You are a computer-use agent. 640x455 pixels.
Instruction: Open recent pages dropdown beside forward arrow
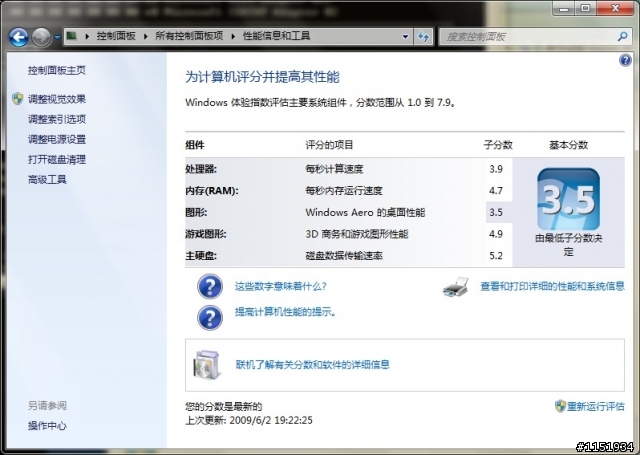pos(57,37)
